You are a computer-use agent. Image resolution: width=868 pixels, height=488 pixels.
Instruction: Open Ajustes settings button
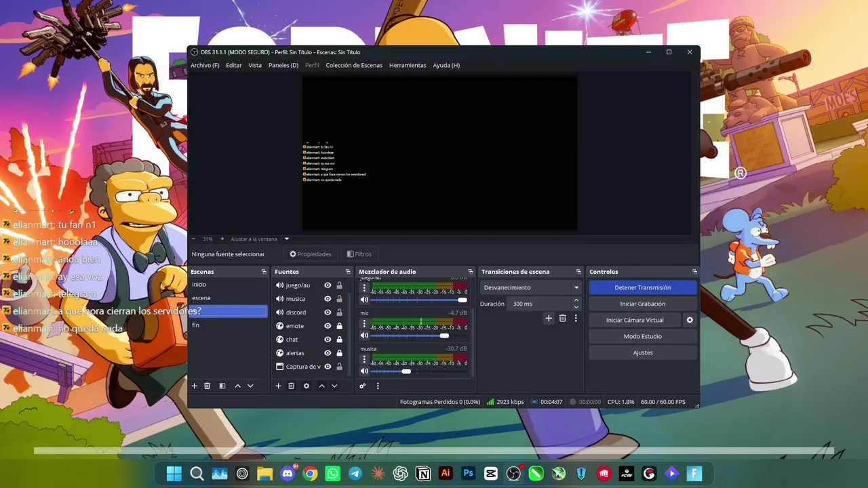coord(643,352)
